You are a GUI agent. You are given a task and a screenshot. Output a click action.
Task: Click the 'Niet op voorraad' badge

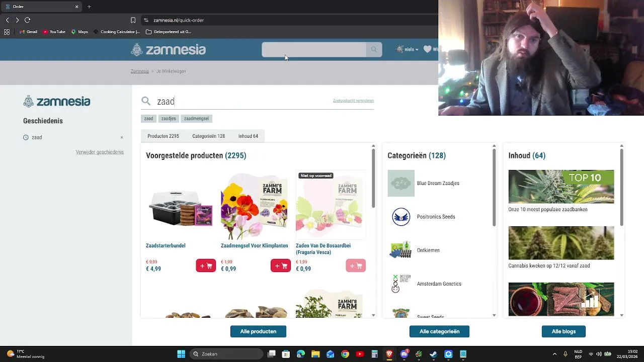tap(316, 175)
